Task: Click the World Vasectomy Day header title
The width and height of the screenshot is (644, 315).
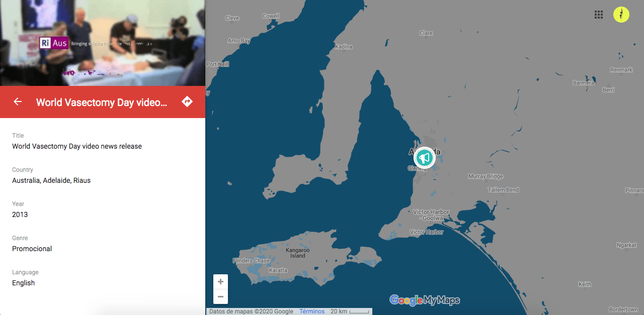Action: (x=101, y=102)
